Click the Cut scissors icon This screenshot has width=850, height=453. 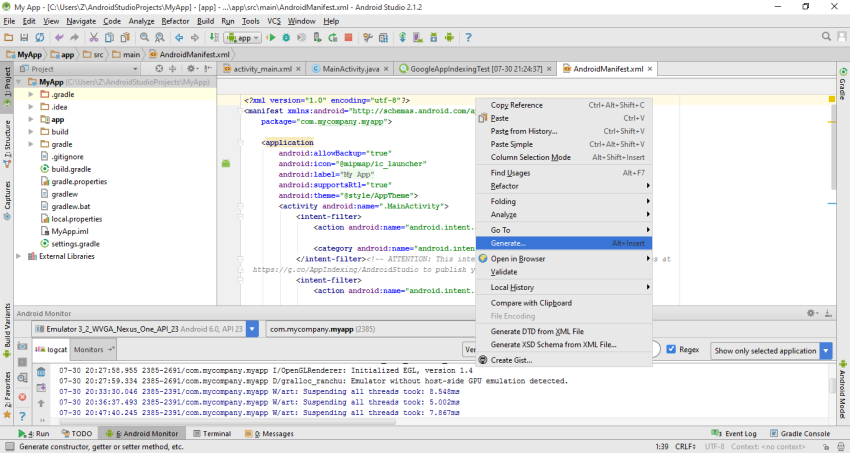94,37
